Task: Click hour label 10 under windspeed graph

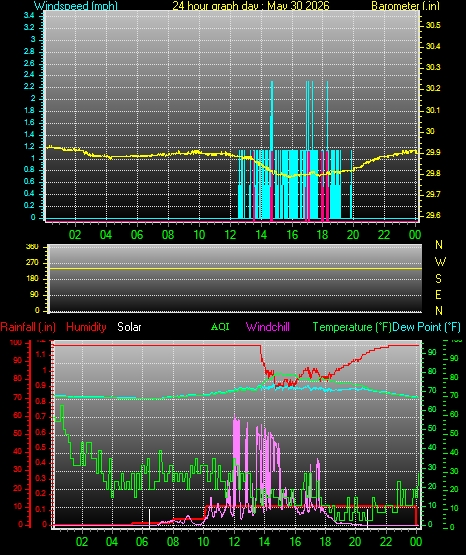Action: [x=199, y=235]
